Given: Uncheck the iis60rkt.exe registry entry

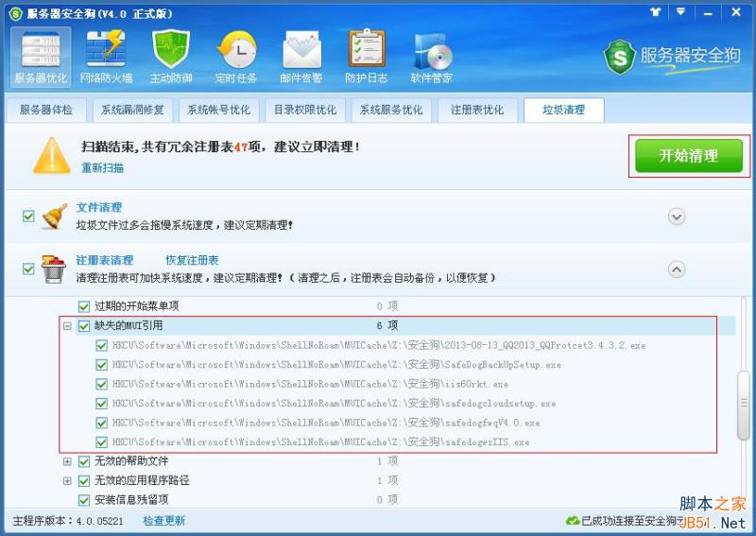Looking at the screenshot, I should point(102,384).
